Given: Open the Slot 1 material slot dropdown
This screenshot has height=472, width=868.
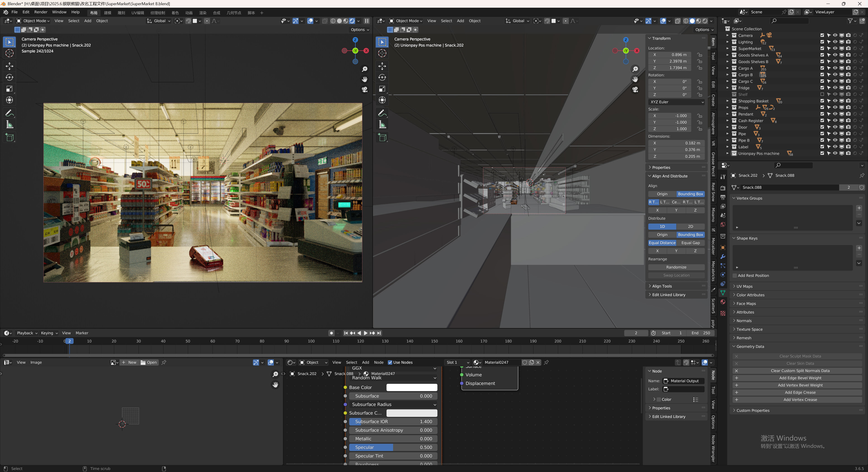Looking at the screenshot, I should tap(458, 363).
